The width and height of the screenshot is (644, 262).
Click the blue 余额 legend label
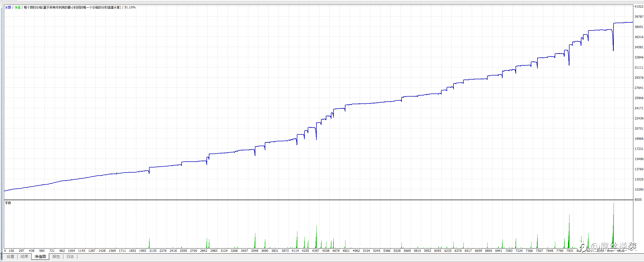8,7
